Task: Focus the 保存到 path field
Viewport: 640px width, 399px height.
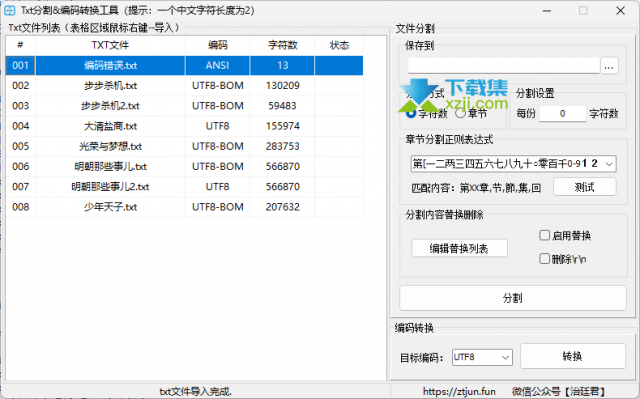Action: pos(504,66)
